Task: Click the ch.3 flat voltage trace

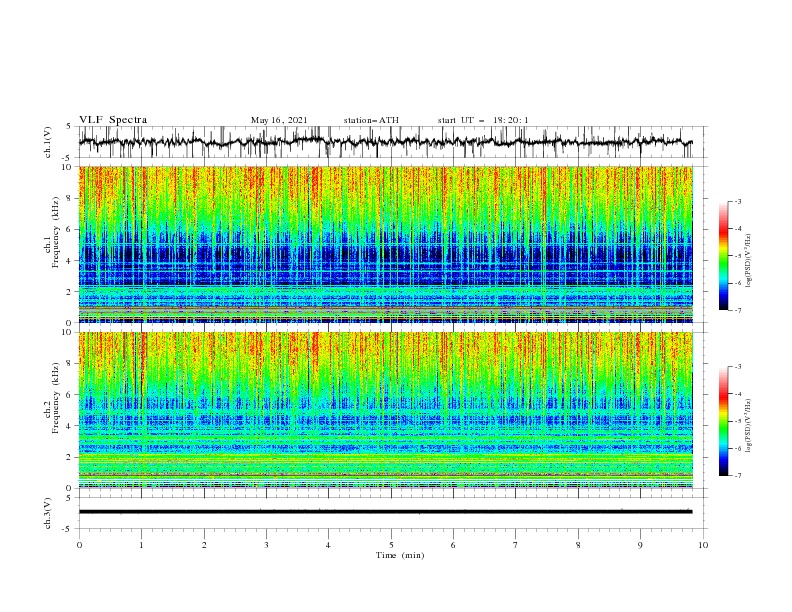Action: click(385, 512)
